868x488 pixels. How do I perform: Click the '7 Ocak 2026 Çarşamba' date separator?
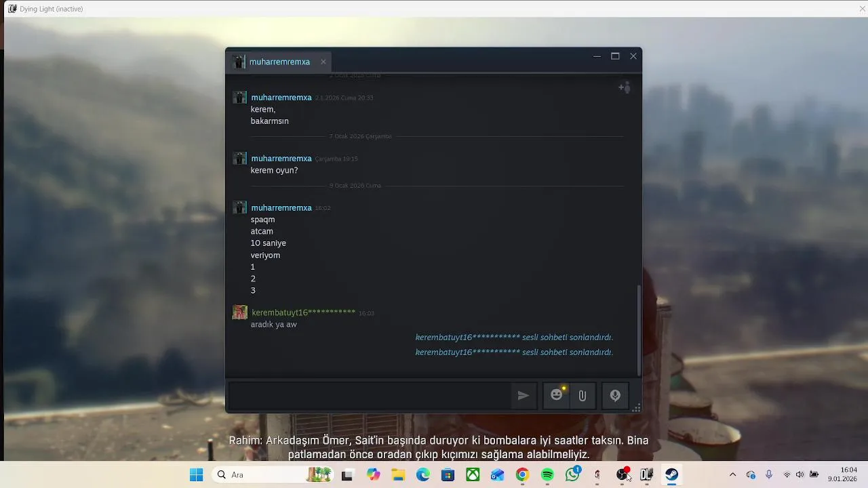coord(360,136)
